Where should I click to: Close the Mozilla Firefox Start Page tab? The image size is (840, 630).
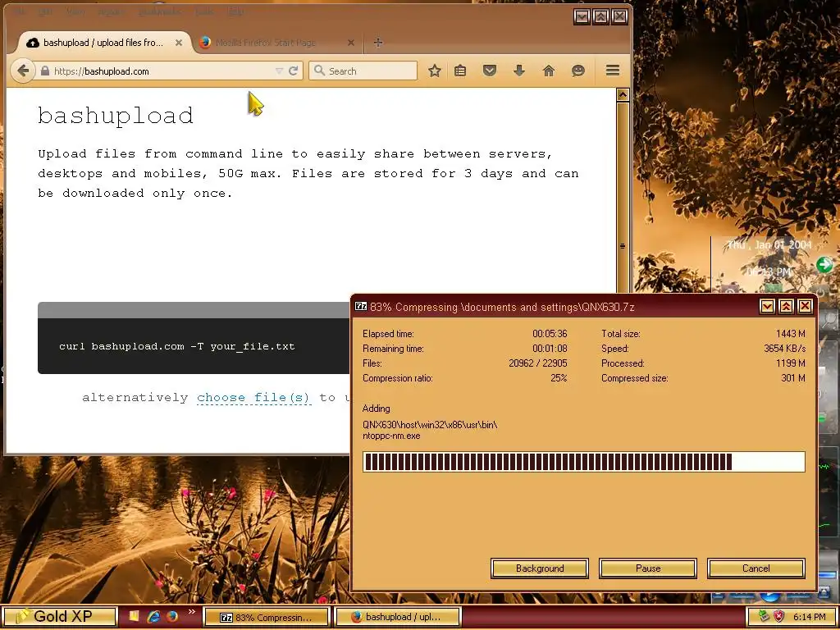pos(351,43)
